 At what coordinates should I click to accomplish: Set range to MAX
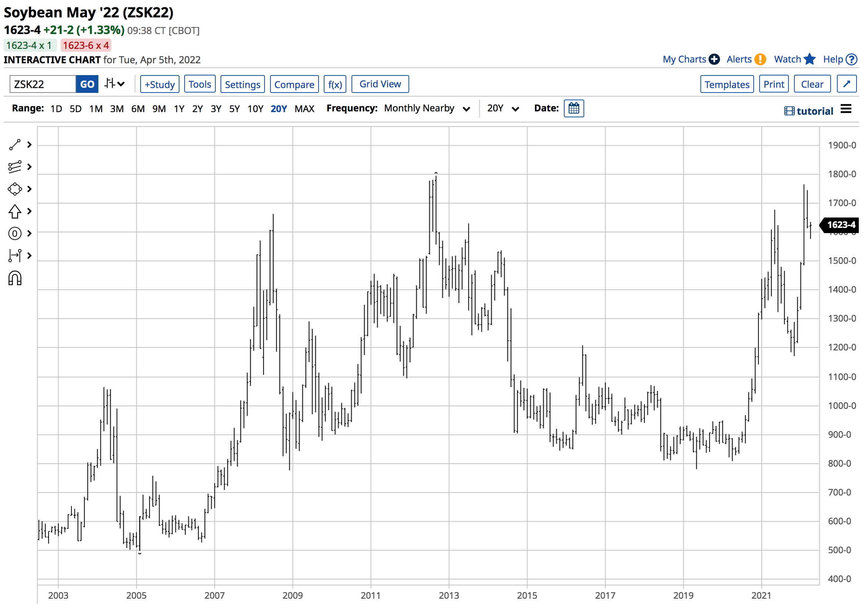[305, 109]
